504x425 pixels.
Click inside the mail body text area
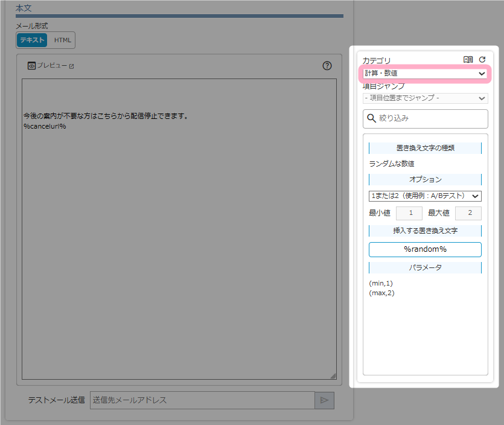pyautogui.click(x=179, y=229)
